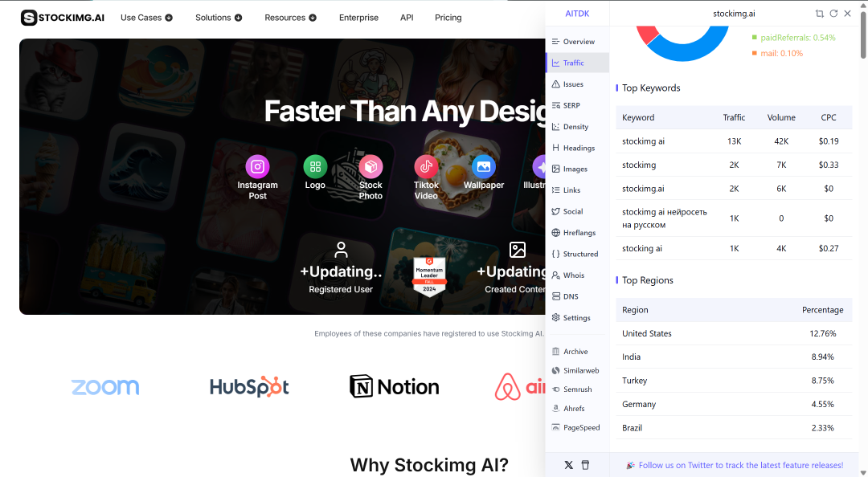
Task: Click the Volume column header
Action: coord(781,117)
